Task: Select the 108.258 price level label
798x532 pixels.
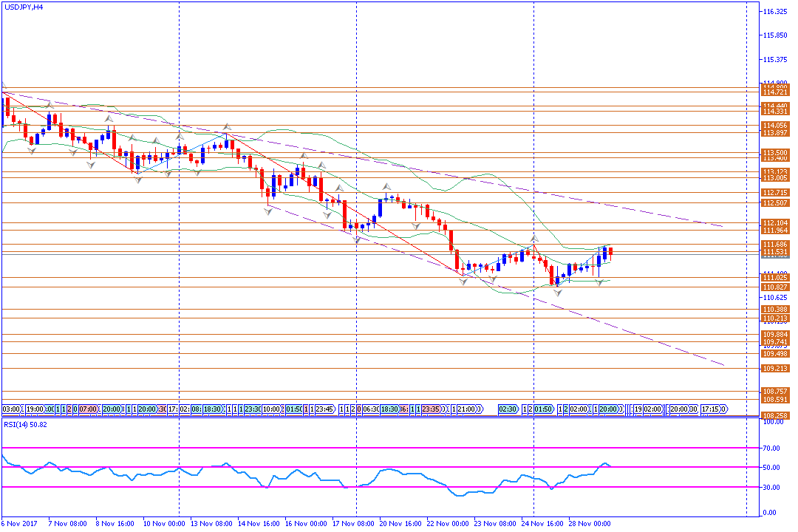Action: click(775, 416)
